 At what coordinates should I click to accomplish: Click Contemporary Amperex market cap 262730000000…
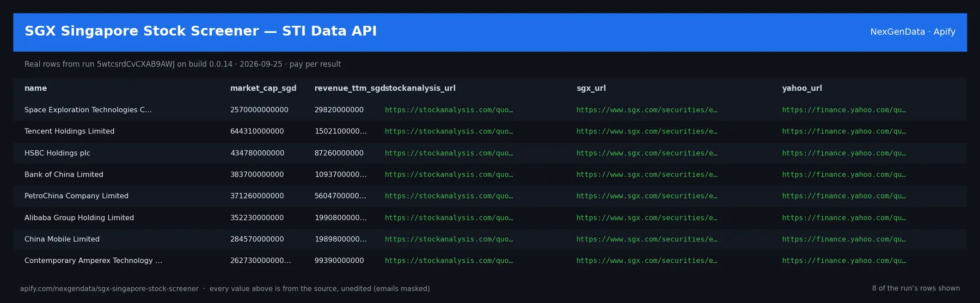coord(260,260)
